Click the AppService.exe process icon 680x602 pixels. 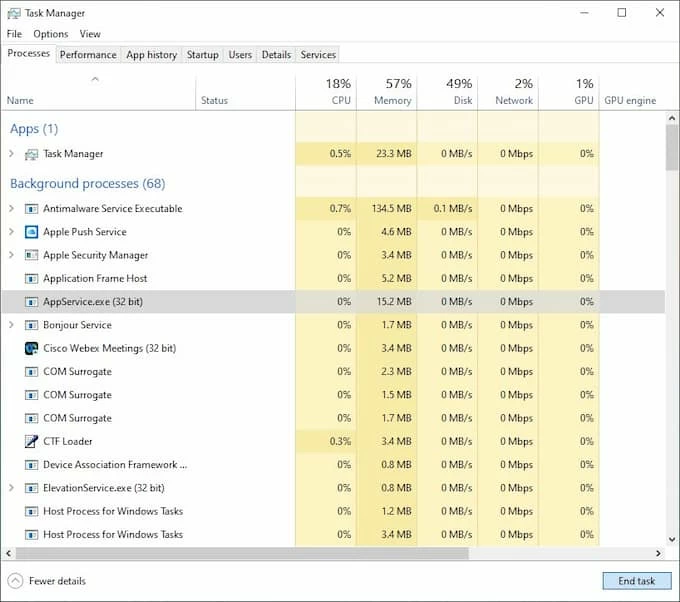click(31, 302)
